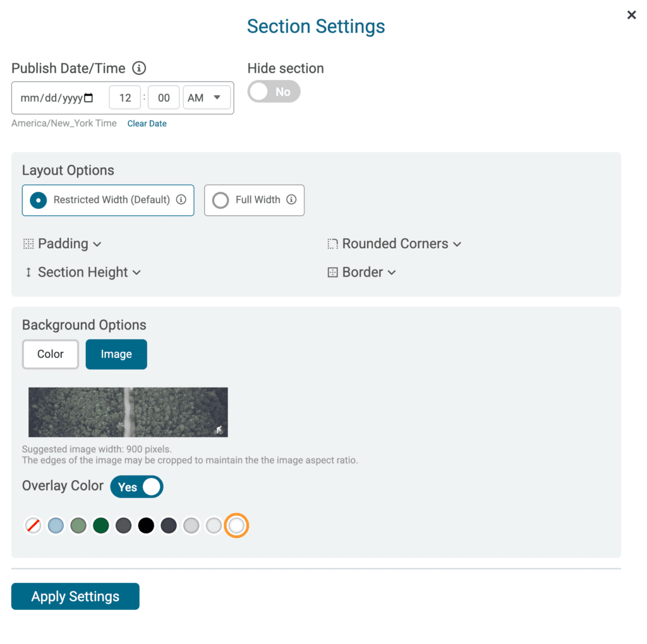This screenshot has height=644, width=647.
Task: Click the Publish Date/Time info icon
Action: pyautogui.click(x=139, y=68)
